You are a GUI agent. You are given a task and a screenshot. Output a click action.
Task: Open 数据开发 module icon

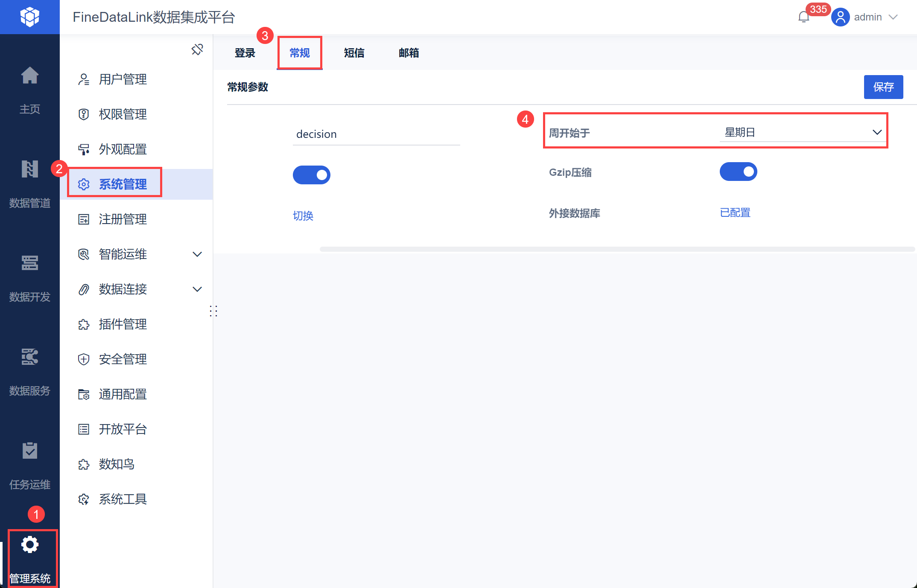pos(29,263)
